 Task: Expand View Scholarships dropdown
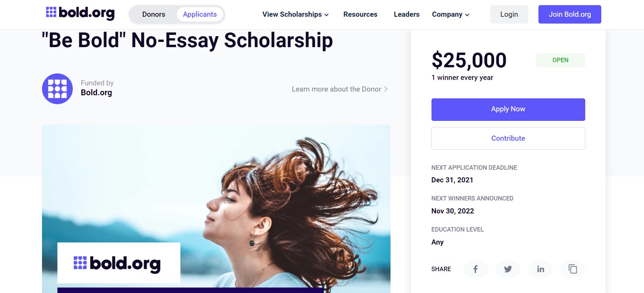[x=296, y=14]
